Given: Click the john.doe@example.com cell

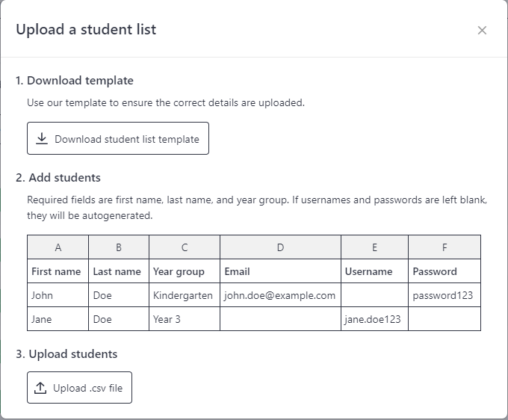Looking at the screenshot, I should pos(281,295).
